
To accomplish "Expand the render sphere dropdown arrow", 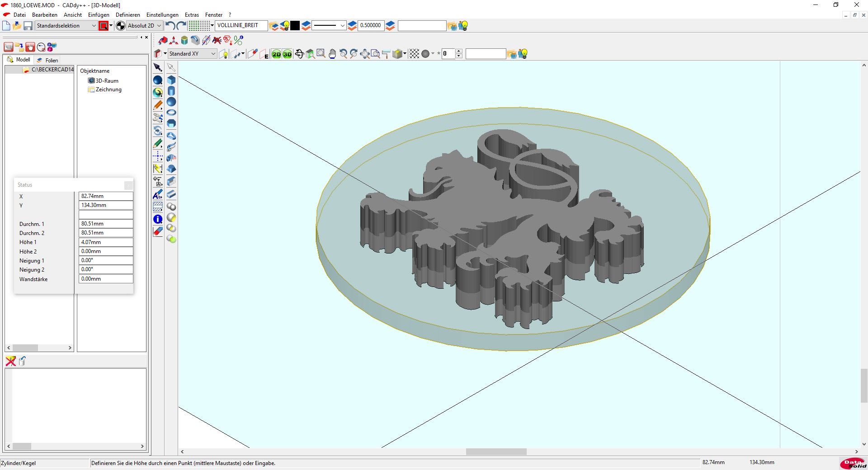I will tap(433, 54).
